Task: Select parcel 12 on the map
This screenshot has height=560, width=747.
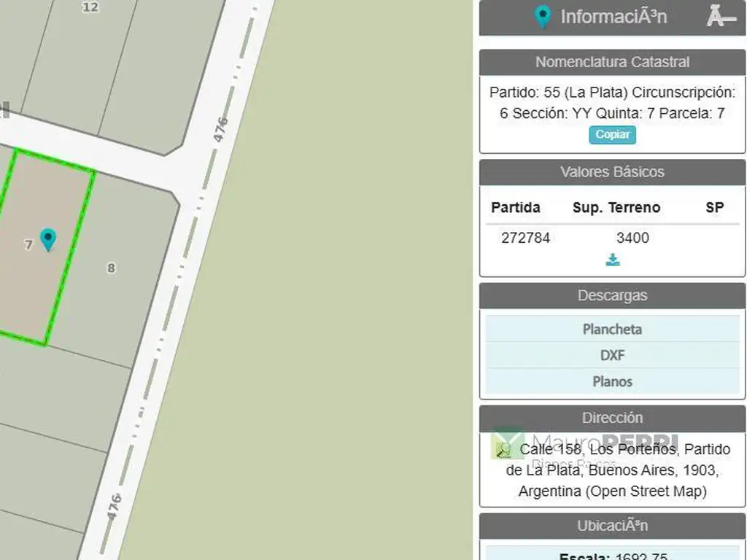Action: coord(90,7)
